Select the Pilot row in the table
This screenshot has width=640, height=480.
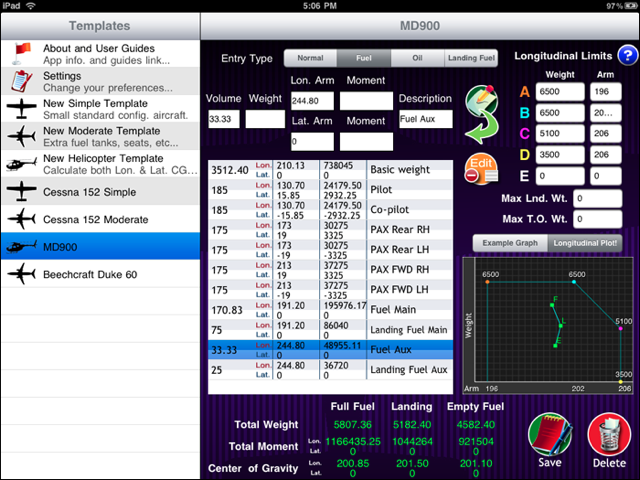click(330, 188)
